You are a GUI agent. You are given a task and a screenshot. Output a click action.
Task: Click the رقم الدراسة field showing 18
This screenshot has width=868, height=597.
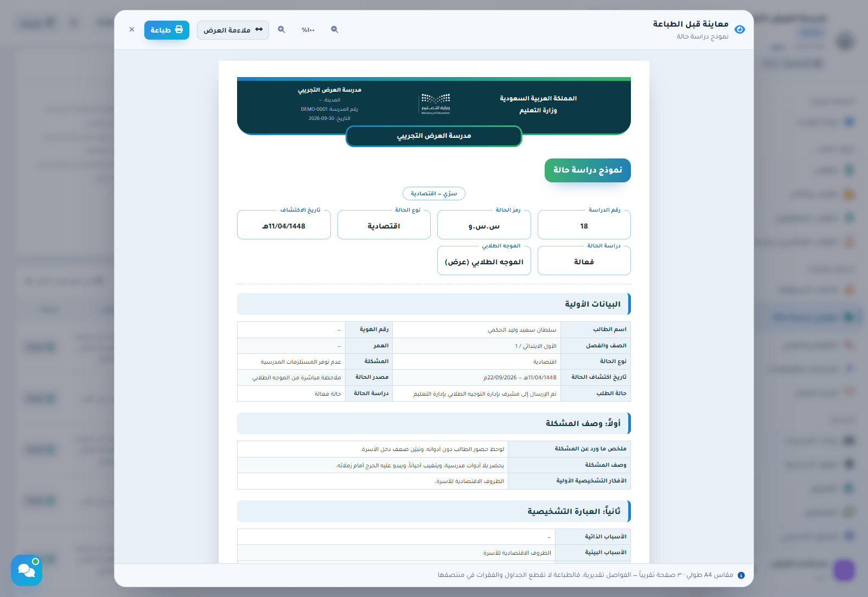(x=584, y=225)
